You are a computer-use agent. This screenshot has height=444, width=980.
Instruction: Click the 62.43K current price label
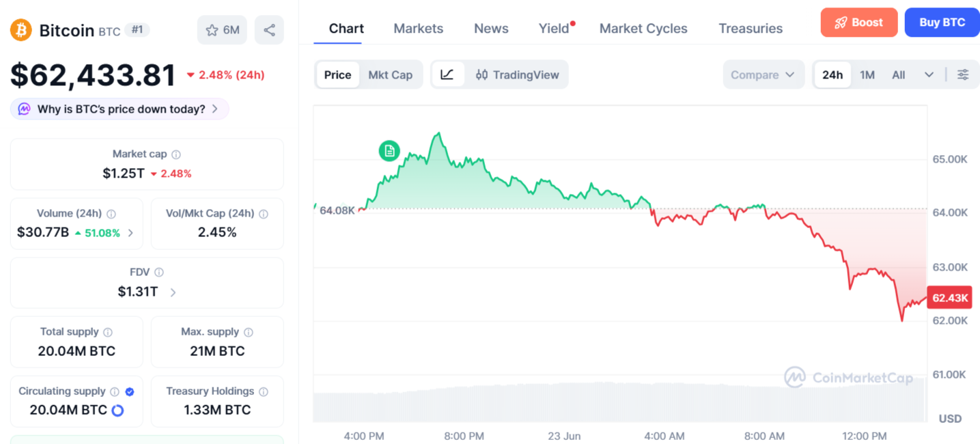point(949,298)
